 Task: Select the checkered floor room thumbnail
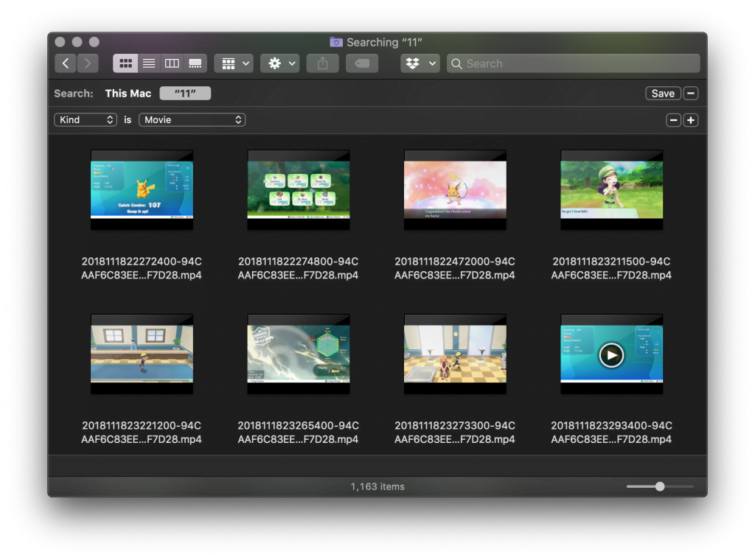click(x=455, y=354)
